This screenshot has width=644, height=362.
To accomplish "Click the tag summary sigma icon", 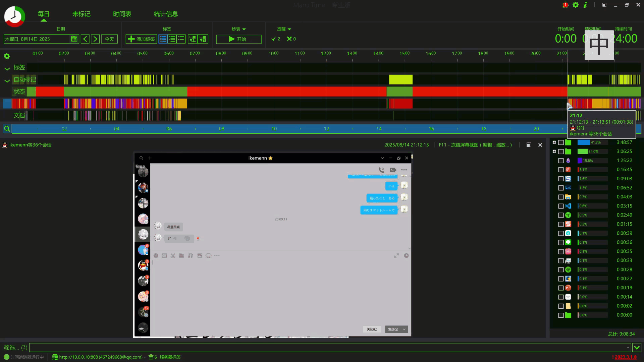I will 193,39.
